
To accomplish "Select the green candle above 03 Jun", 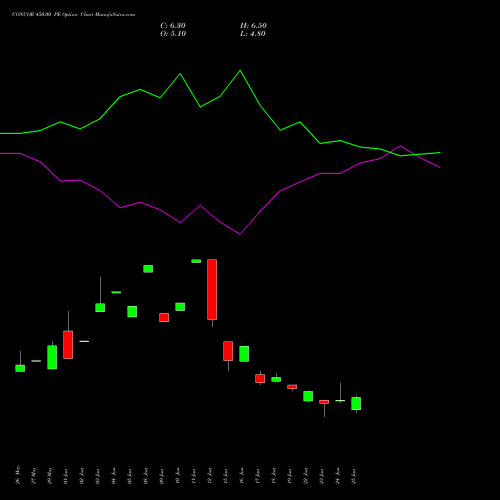I will [x=100, y=307].
